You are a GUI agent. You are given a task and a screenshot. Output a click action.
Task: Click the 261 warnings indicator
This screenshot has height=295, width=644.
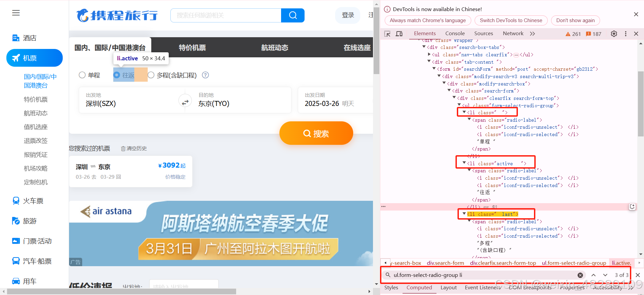click(573, 34)
